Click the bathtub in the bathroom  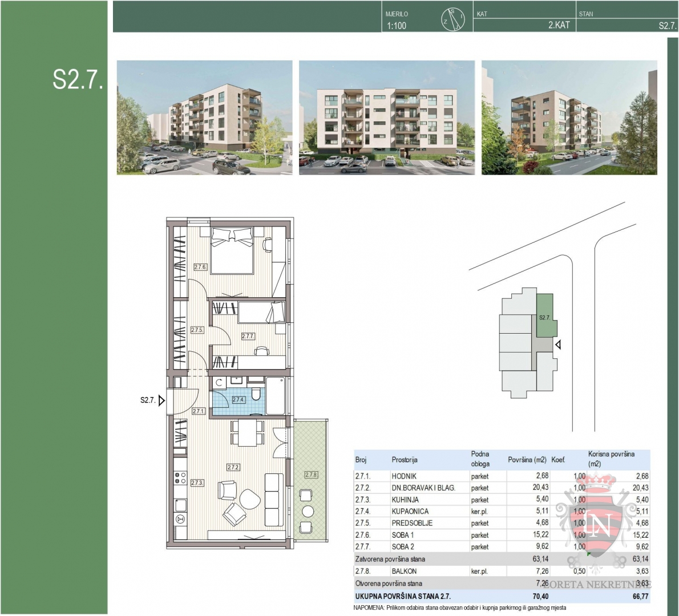[x=275, y=395]
